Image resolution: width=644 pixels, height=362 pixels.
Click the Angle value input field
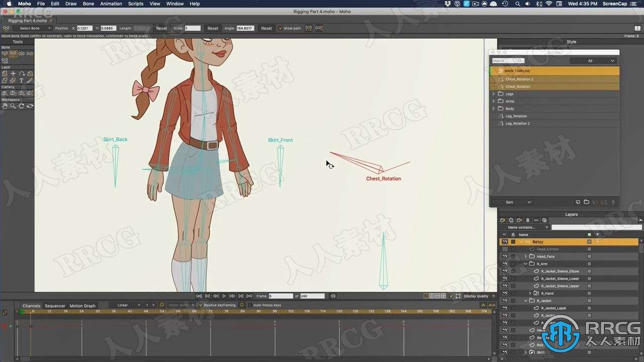tap(246, 28)
